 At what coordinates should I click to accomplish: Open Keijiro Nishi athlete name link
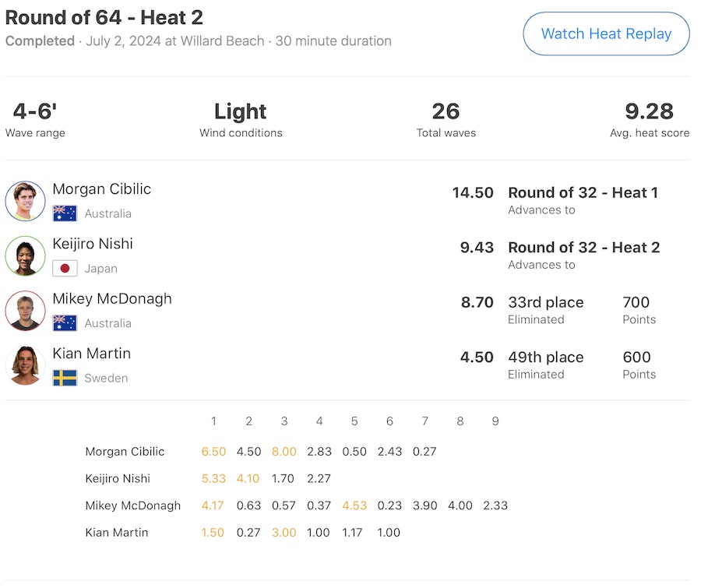93,244
